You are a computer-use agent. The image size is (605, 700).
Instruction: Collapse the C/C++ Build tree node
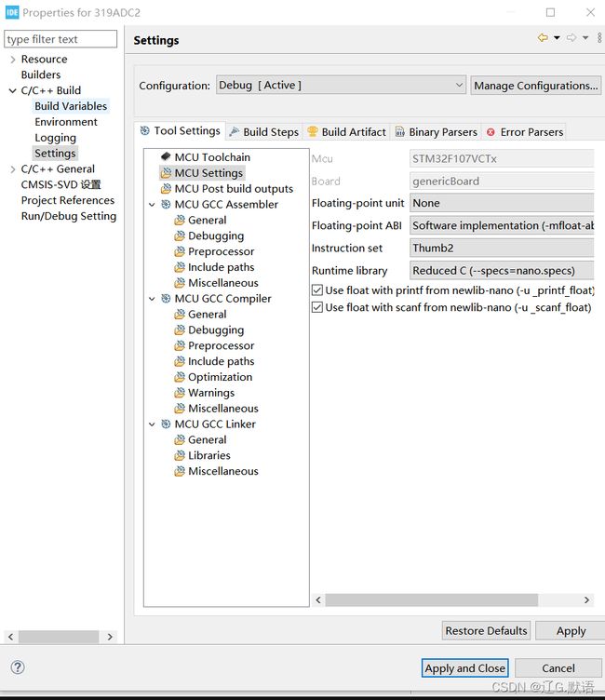tap(12, 90)
